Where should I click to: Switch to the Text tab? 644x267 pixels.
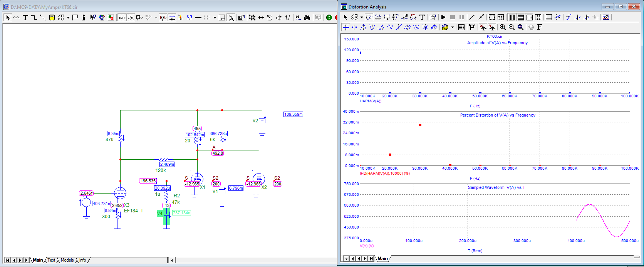point(51,260)
